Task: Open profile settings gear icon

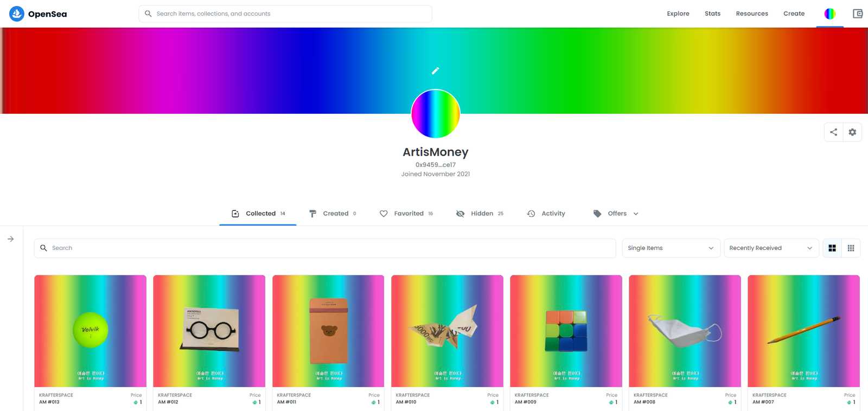Action: [x=852, y=132]
